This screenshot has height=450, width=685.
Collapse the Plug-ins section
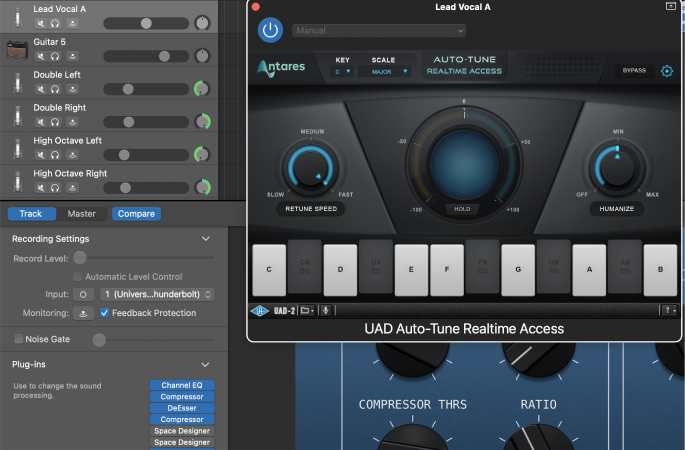pos(205,364)
